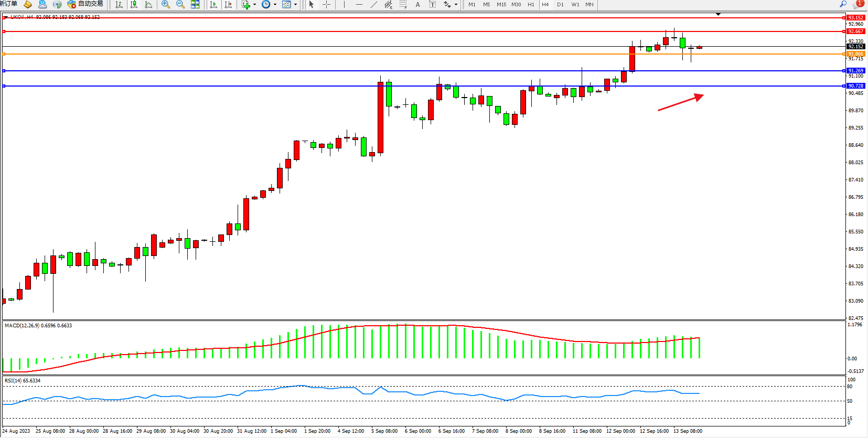Click the search magnifier icon
This screenshot has height=438, width=868.
(843, 4)
